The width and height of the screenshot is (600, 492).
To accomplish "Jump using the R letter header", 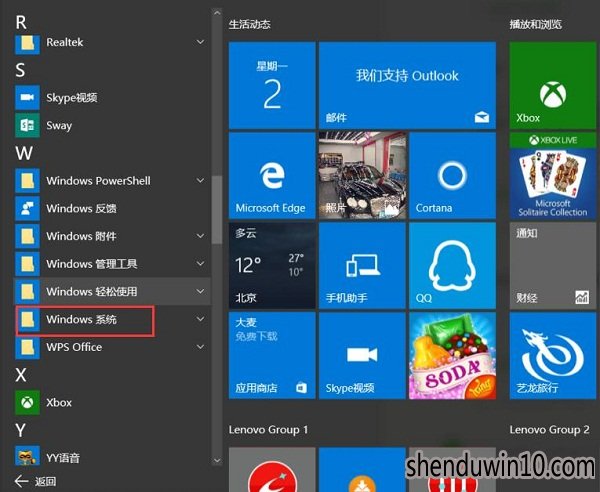I will tap(21, 23).
